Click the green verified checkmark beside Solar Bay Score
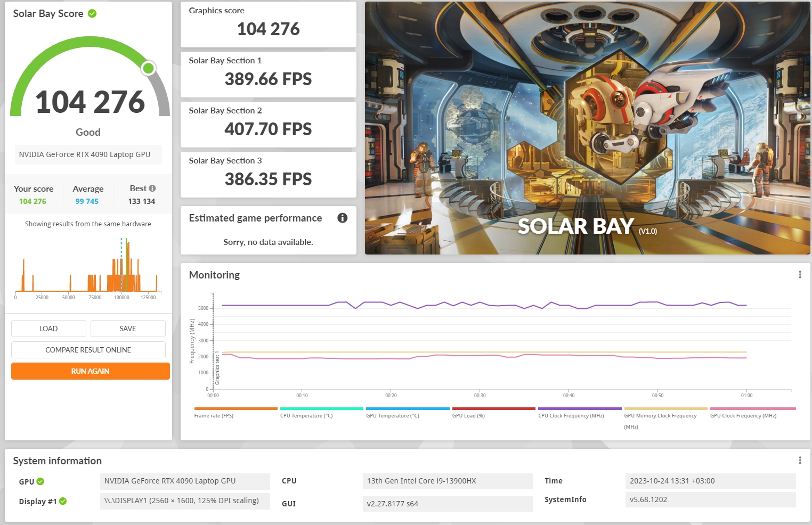 tap(92, 14)
